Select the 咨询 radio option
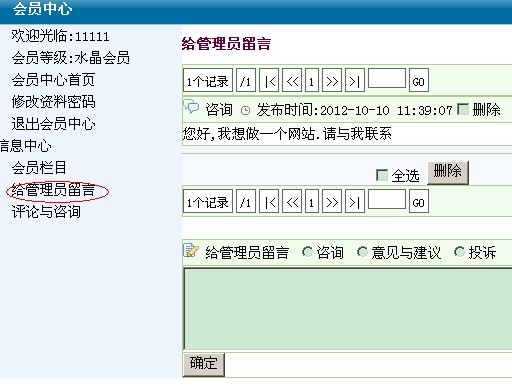Screen dimensions: 512x389 pos(307,252)
